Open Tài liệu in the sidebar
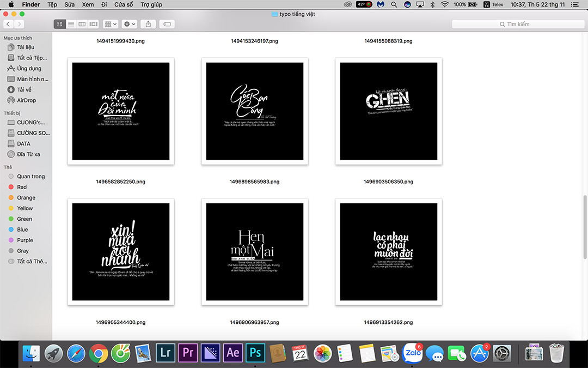Viewport: 588px width, 368px height. pyautogui.click(x=26, y=47)
